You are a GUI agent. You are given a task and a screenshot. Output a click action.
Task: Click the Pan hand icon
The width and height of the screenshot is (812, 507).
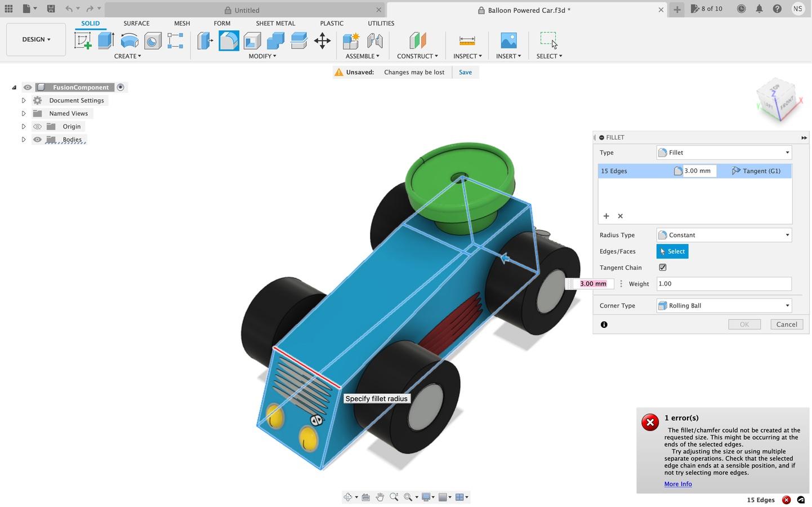click(x=380, y=497)
